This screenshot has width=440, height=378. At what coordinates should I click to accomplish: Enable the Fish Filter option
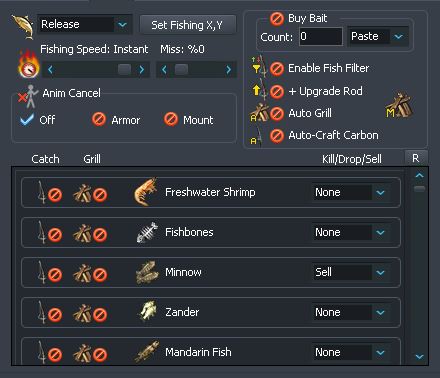[x=277, y=69]
